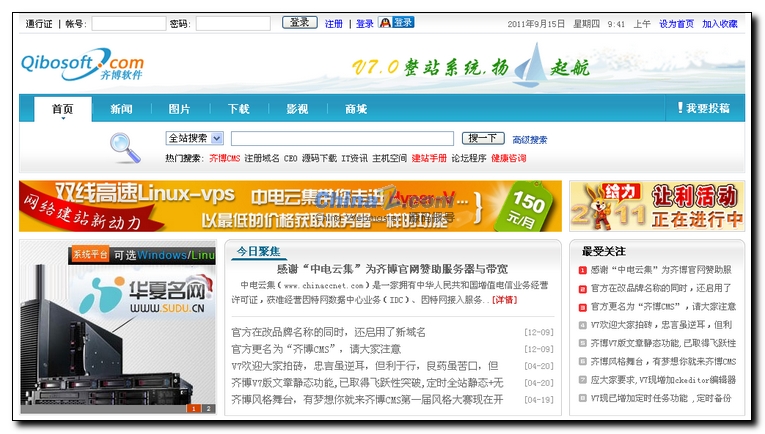Click hot search term 论坛程序

pyautogui.click(x=469, y=158)
